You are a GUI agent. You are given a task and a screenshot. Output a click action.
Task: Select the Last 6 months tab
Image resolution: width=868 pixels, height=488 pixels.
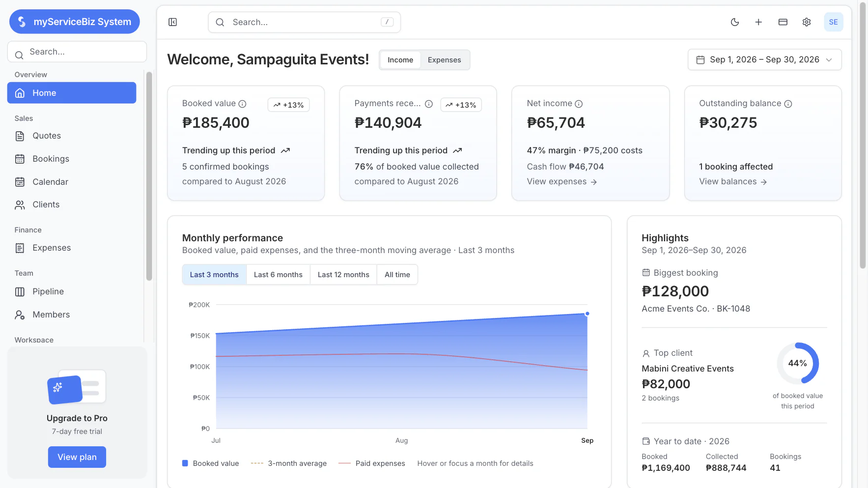pos(278,275)
